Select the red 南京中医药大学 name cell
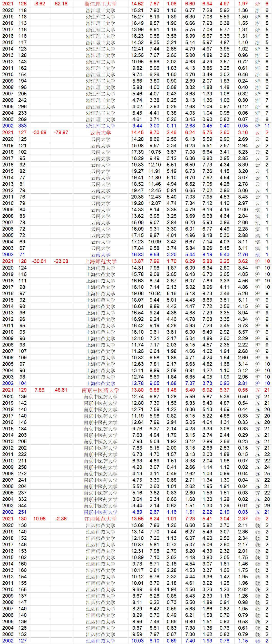 tap(100, 390)
